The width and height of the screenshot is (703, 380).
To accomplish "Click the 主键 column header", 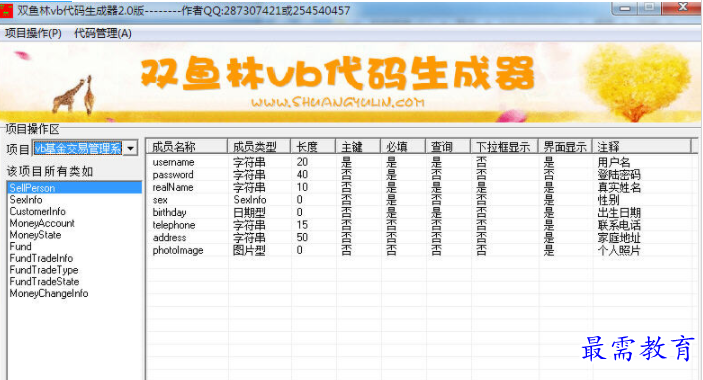I will coord(358,147).
